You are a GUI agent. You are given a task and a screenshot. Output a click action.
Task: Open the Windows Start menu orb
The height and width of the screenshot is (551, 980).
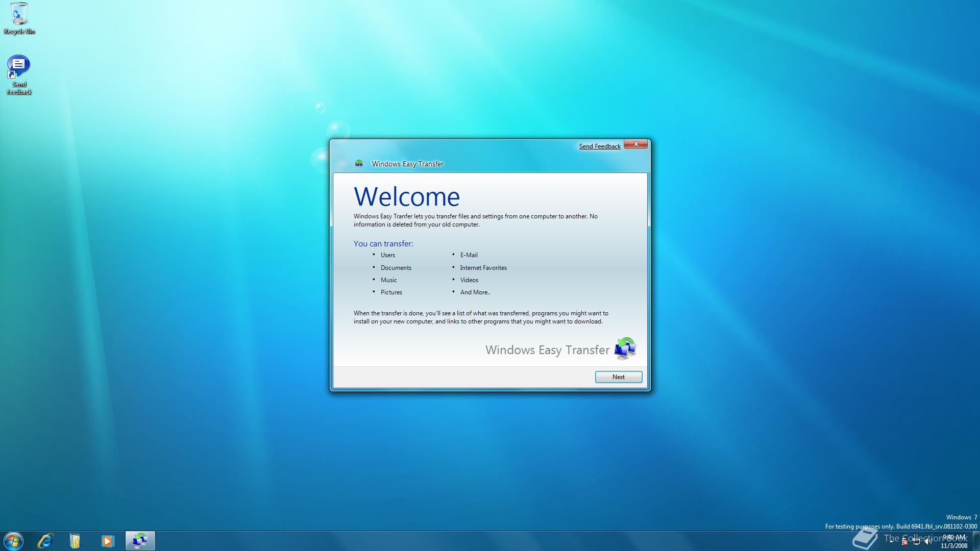pos(13,541)
